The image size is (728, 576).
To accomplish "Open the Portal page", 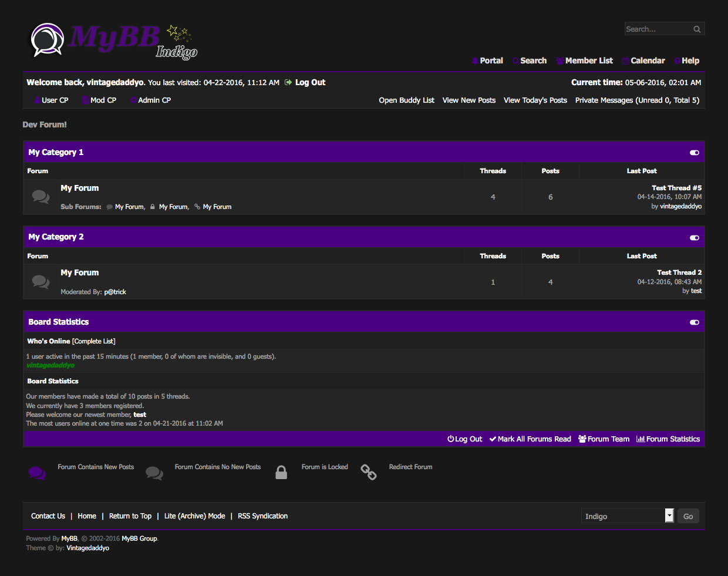I will (491, 61).
